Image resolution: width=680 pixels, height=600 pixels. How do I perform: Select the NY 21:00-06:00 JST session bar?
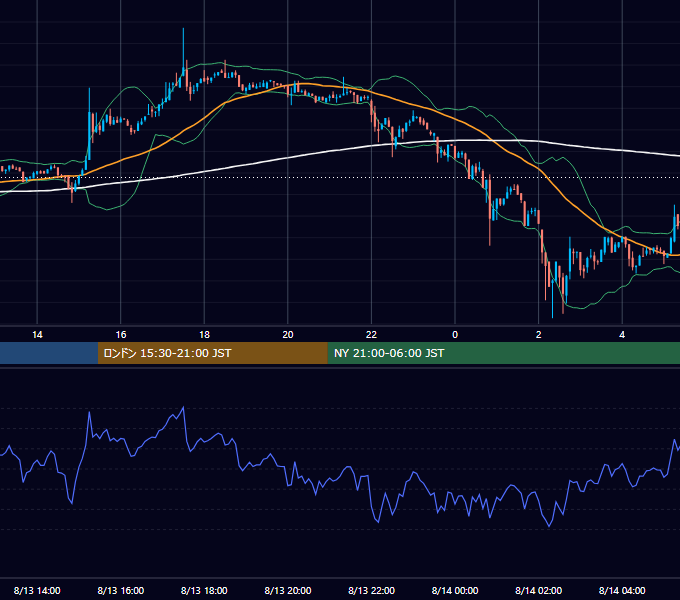[503, 353]
